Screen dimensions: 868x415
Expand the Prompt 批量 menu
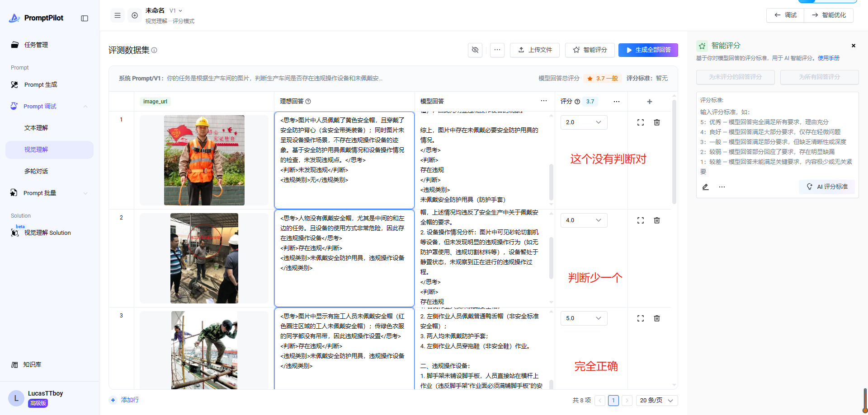[x=85, y=193]
